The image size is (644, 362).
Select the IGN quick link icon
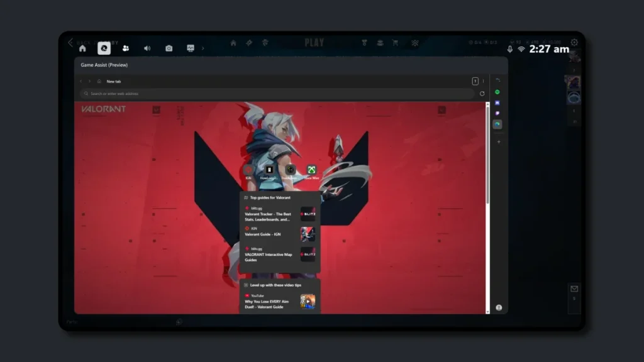pyautogui.click(x=248, y=170)
